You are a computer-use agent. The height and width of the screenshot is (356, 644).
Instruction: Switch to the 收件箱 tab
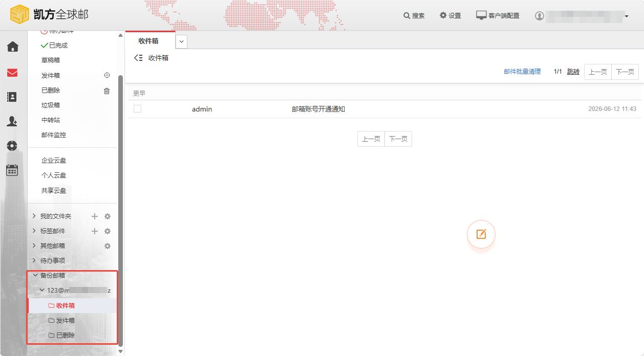(x=148, y=41)
